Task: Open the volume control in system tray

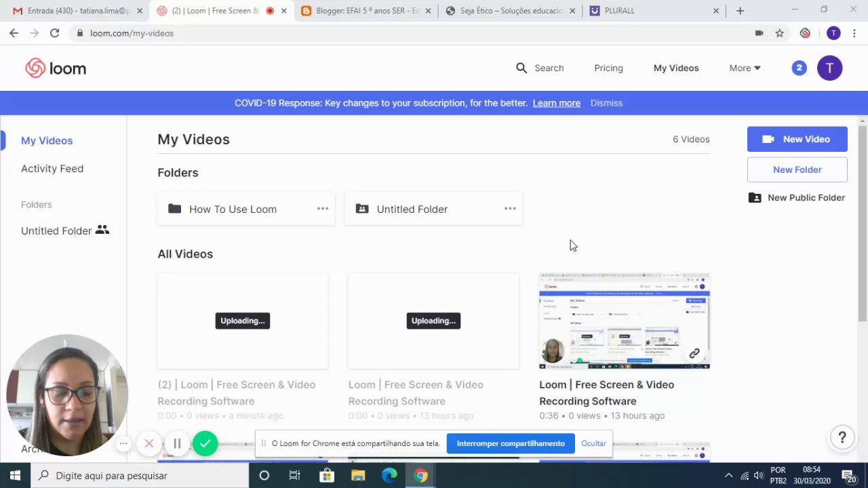Action: click(x=758, y=475)
